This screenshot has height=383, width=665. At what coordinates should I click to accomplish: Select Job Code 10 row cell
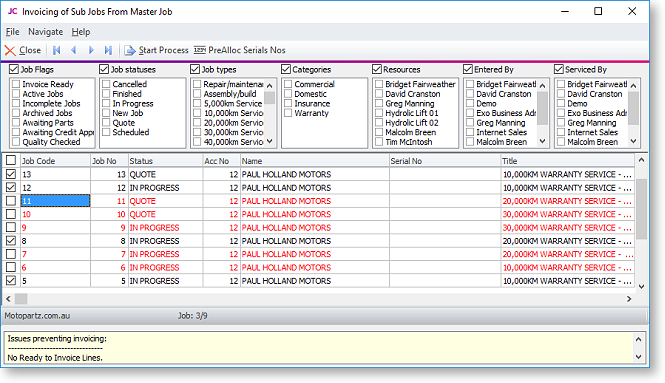(55, 214)
